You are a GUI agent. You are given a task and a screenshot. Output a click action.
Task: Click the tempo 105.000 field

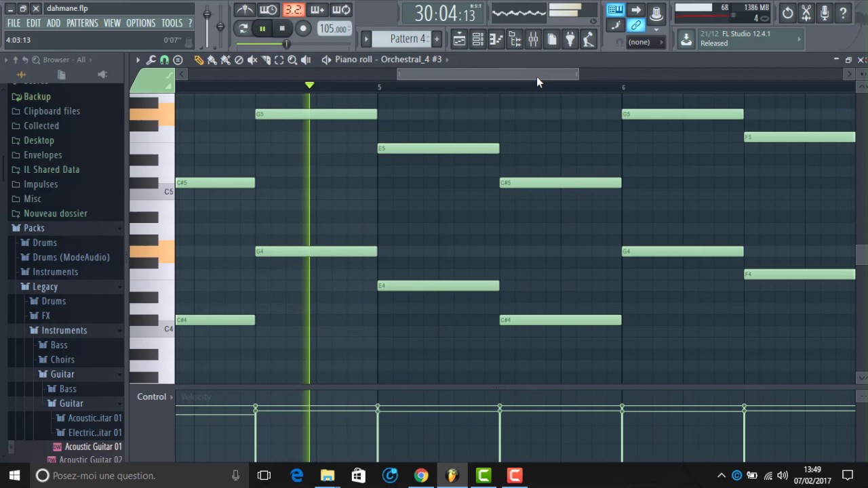coord(334,28)
